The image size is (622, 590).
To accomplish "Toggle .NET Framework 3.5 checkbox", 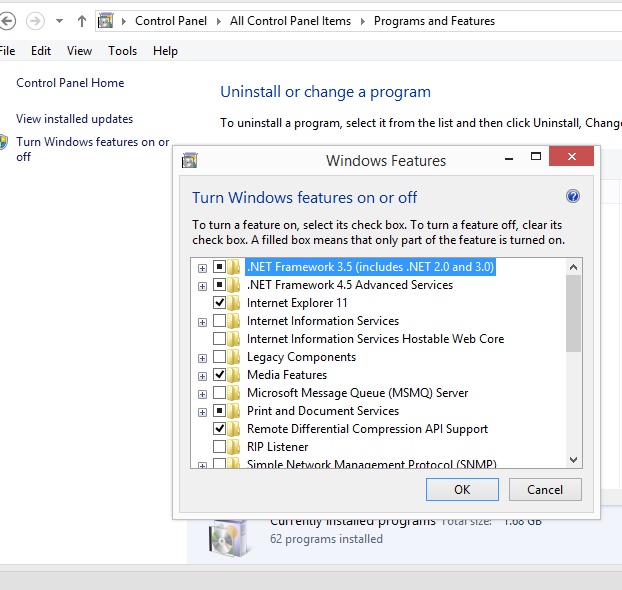I will (x=219, y=266).
